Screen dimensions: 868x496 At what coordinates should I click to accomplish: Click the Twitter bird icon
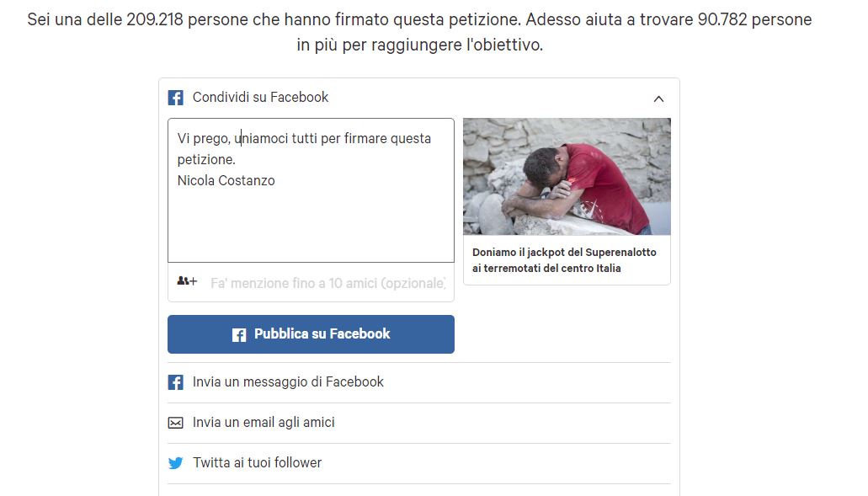(175, 463)
